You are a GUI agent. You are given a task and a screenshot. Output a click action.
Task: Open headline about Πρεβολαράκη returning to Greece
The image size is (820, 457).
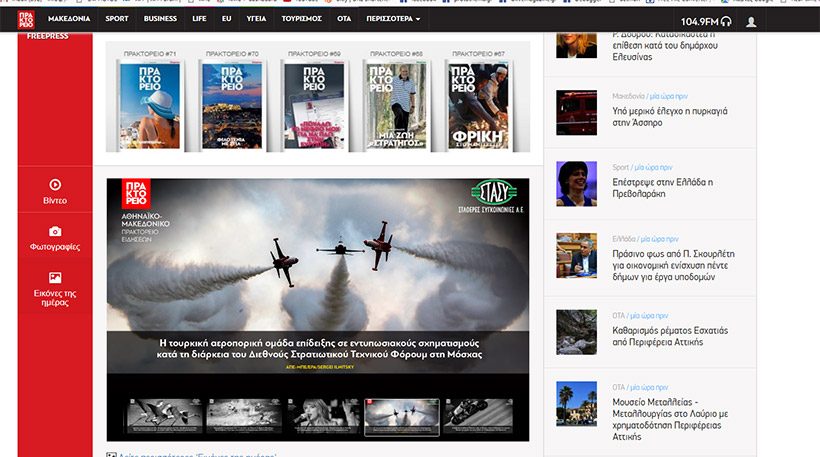point(663,188)
